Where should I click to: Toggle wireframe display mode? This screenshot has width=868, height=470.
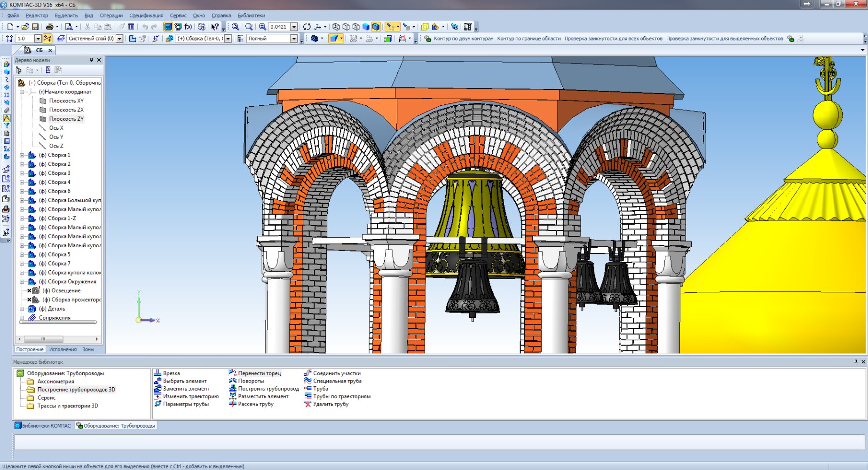coord(336,27)
